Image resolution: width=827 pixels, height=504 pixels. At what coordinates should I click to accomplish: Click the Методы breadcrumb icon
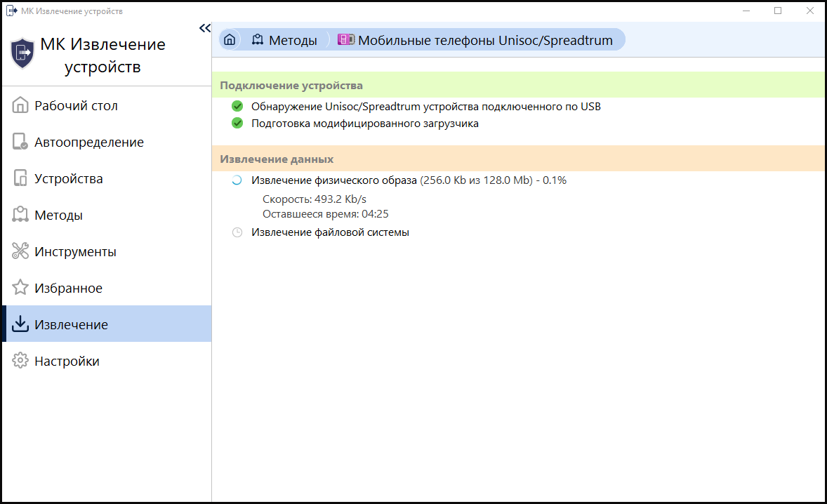(258, 40)
